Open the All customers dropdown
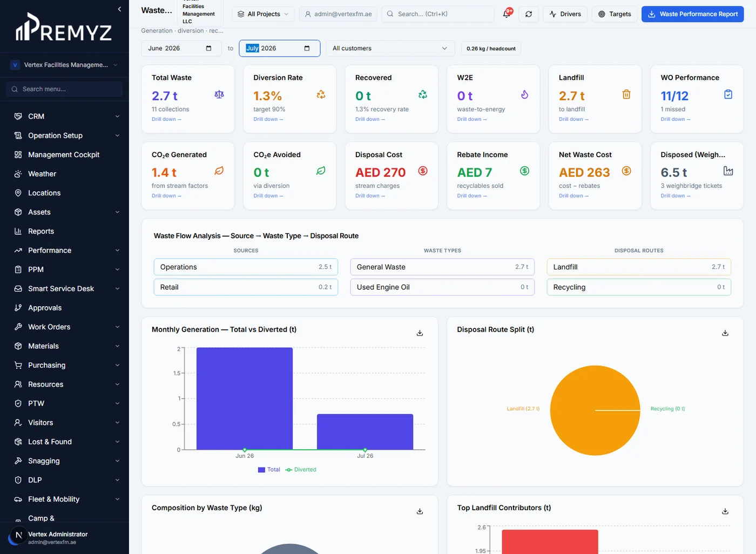This screenshot has width=756, height=554. click(x=390, y=49)
